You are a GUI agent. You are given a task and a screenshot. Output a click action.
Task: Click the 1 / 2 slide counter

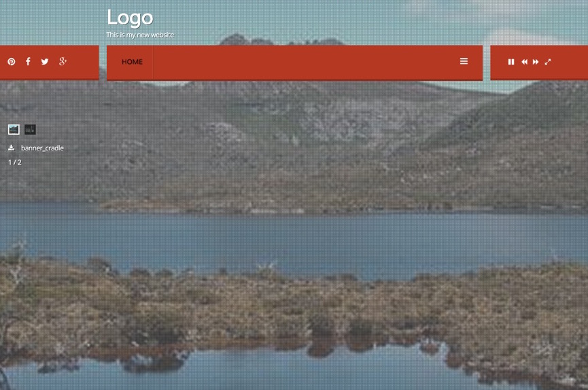click(15, 162)
